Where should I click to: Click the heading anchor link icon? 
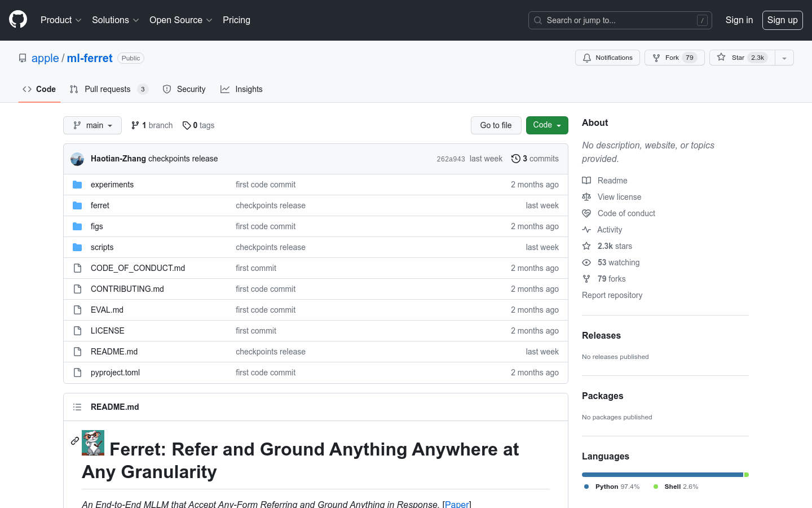click(75, 441)
